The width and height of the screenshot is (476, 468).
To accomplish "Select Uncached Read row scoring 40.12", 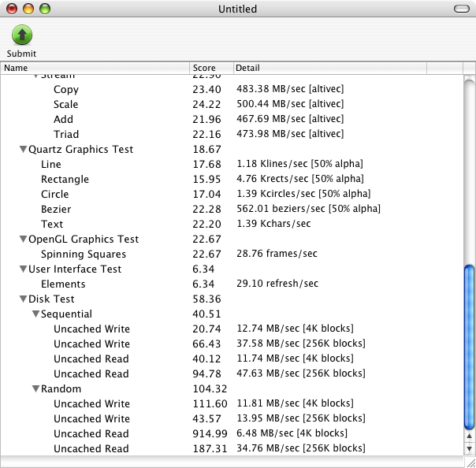I will [x=232, y=358].
